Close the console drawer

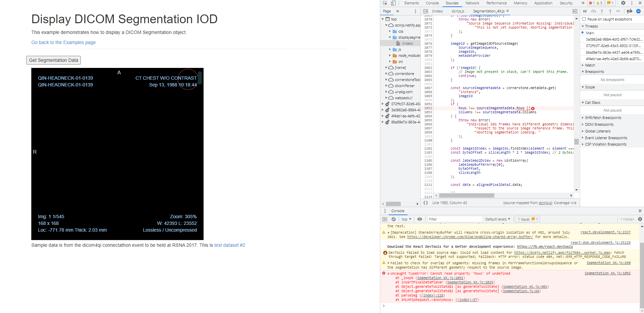[x=640, y=211]
